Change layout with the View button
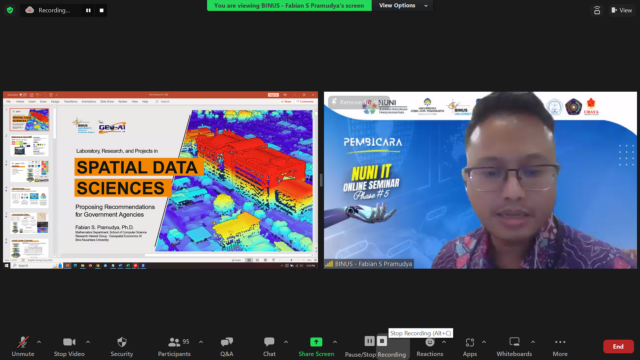 tap(621, 10)
